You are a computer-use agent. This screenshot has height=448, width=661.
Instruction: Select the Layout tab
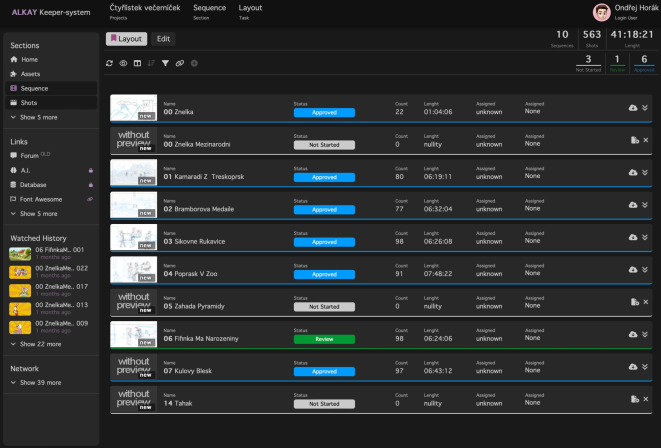pos(126,39)
